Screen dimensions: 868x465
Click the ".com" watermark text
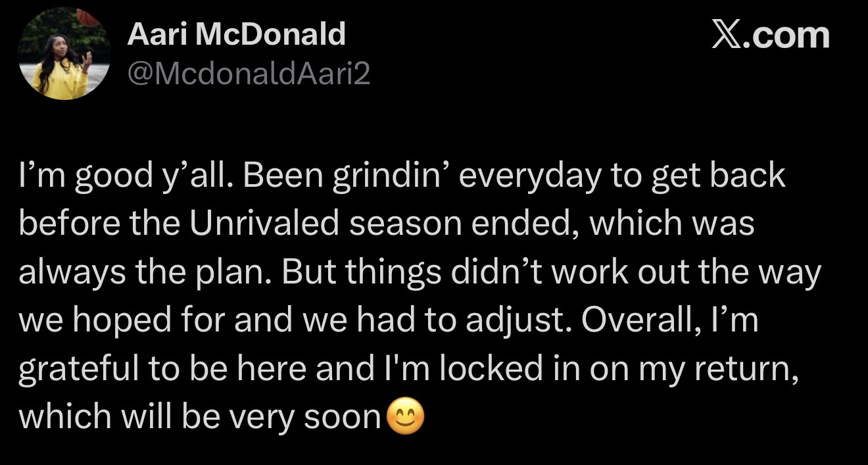click(788, 34)
